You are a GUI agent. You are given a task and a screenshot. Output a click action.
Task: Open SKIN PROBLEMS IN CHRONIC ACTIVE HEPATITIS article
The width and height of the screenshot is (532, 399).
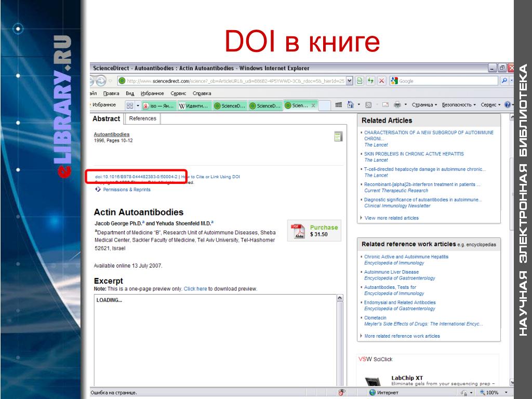(x=414, y=154)
